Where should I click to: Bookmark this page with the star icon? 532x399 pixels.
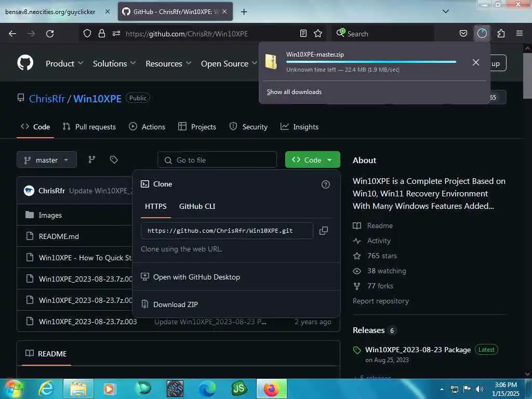pos(318,33)
